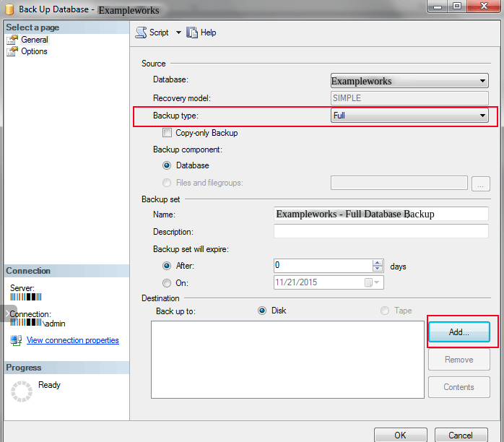Click the "Connection" section header
Viewport: 504px width, 442px height.
[x=28, y=271]
